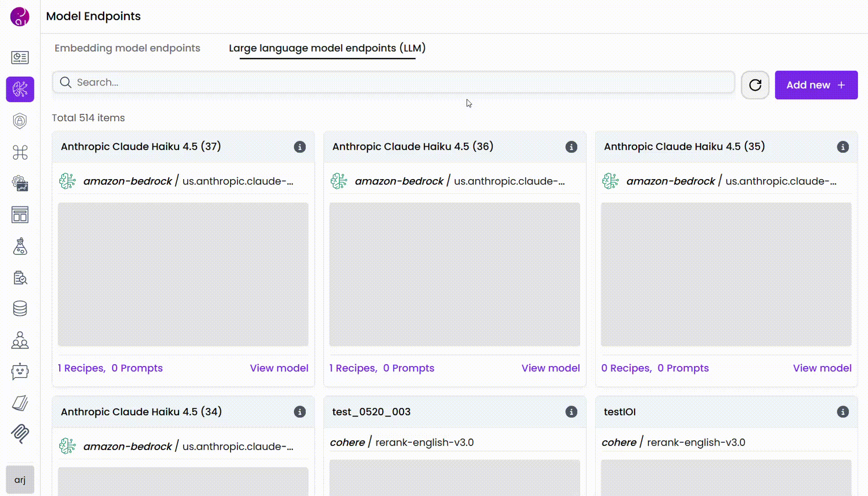Show info for Claude Haiku 4.5 (37)
Viewport: 868px width, 496px height.
pos(299,147)
